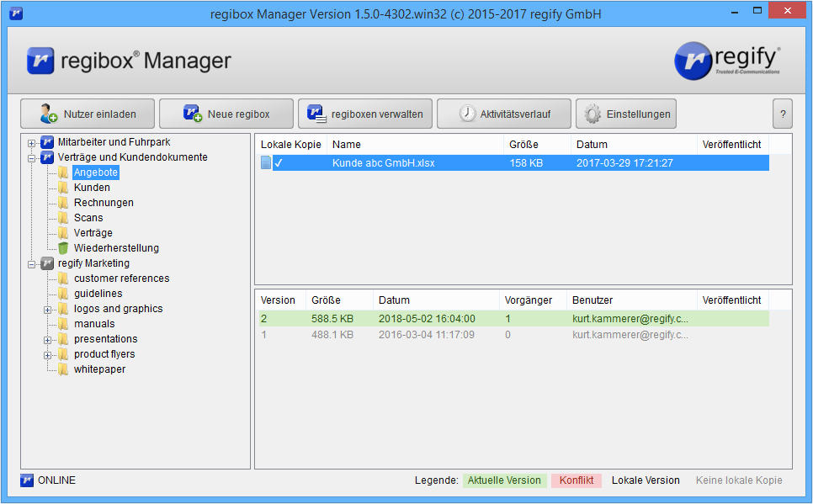Viewport: 813px width, 504px height.
Task: Expand the product flyers folder
Action: [48, 355]
